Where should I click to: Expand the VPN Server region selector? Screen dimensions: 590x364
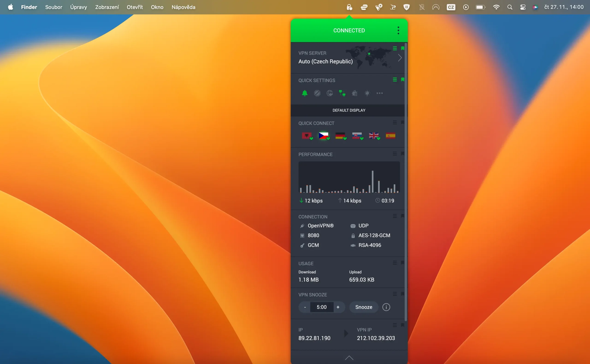pyautogui.click(x=400, y=58)
